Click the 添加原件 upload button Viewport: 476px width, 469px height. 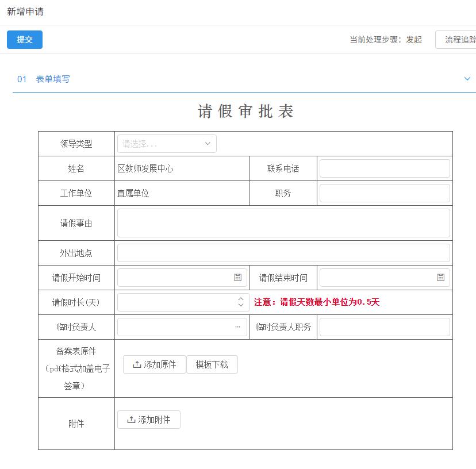[x=155, y=364]
